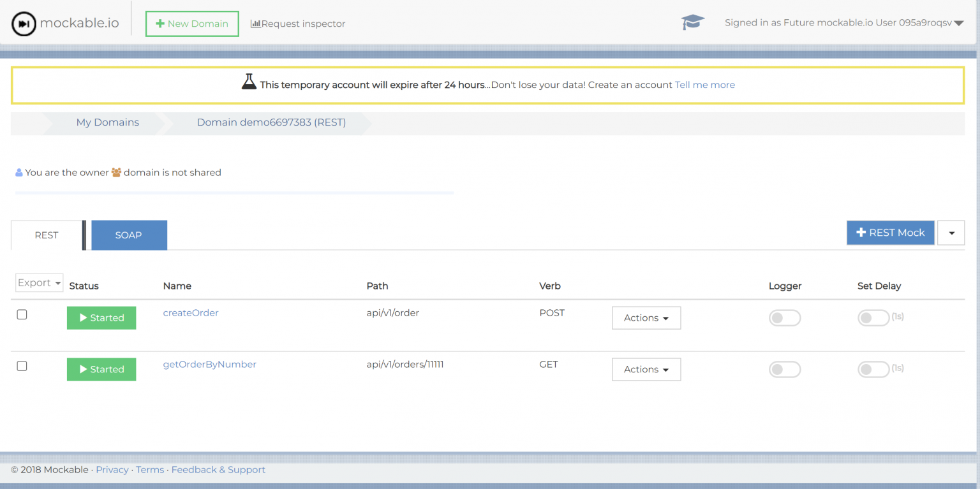
Task: Select the REST tab
Action: 46,235
